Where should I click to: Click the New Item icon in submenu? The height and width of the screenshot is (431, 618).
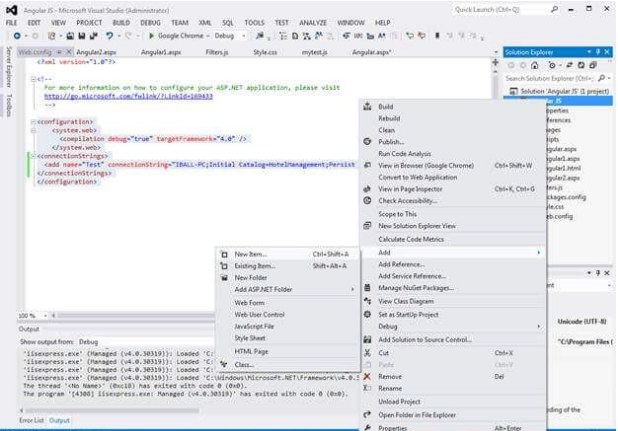[x=224, y=255]
